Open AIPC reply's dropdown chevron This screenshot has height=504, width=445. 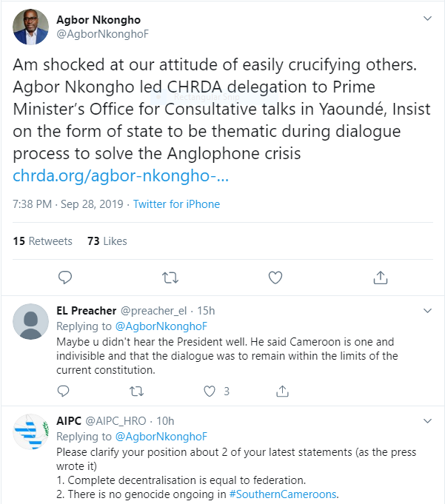click(x=427, y=420)
